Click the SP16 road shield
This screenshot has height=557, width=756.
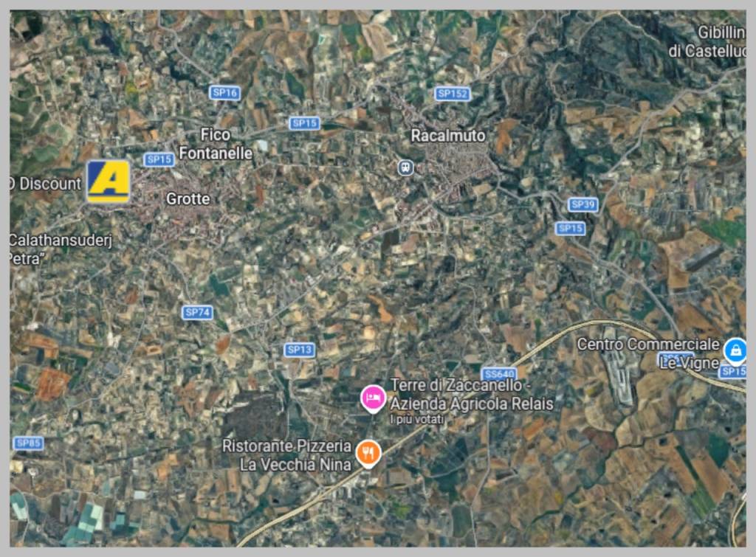224,92
